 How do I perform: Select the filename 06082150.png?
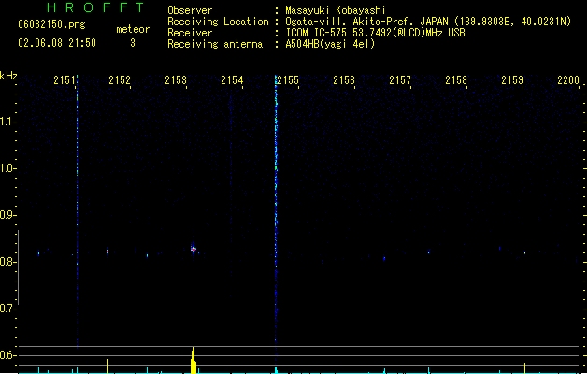(x=51, y=24)
